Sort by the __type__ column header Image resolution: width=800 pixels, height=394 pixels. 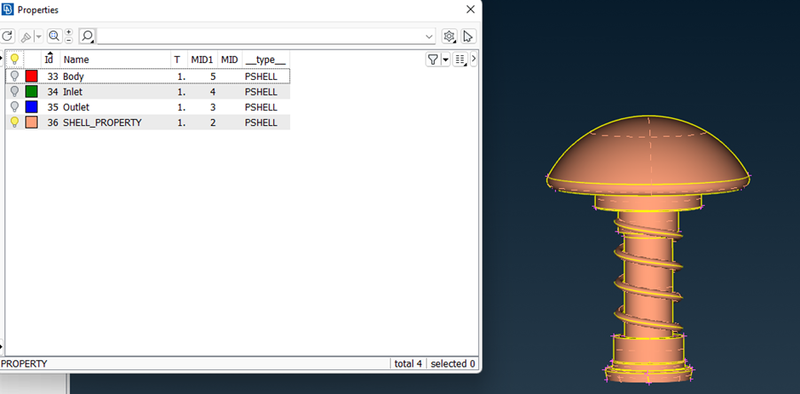pyautogui.click(x=265, y=60)
